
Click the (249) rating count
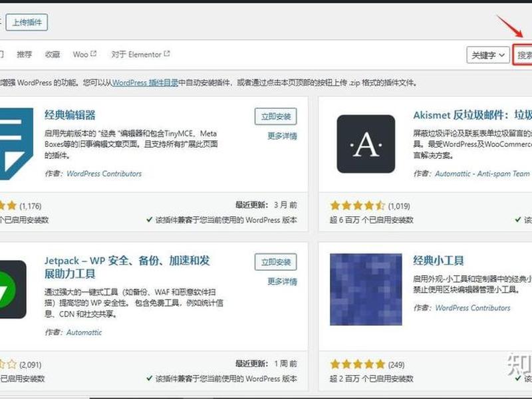tap(396, 364)
